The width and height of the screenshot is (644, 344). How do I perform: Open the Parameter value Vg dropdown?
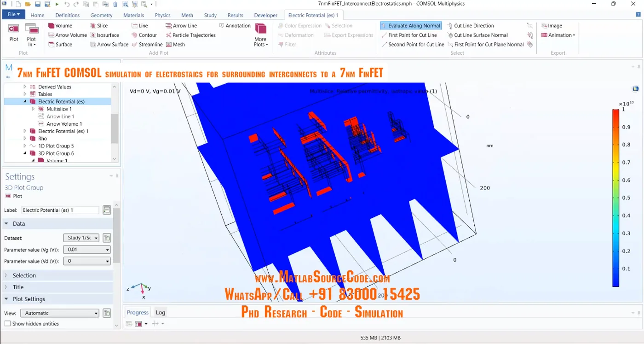point(87,250)
